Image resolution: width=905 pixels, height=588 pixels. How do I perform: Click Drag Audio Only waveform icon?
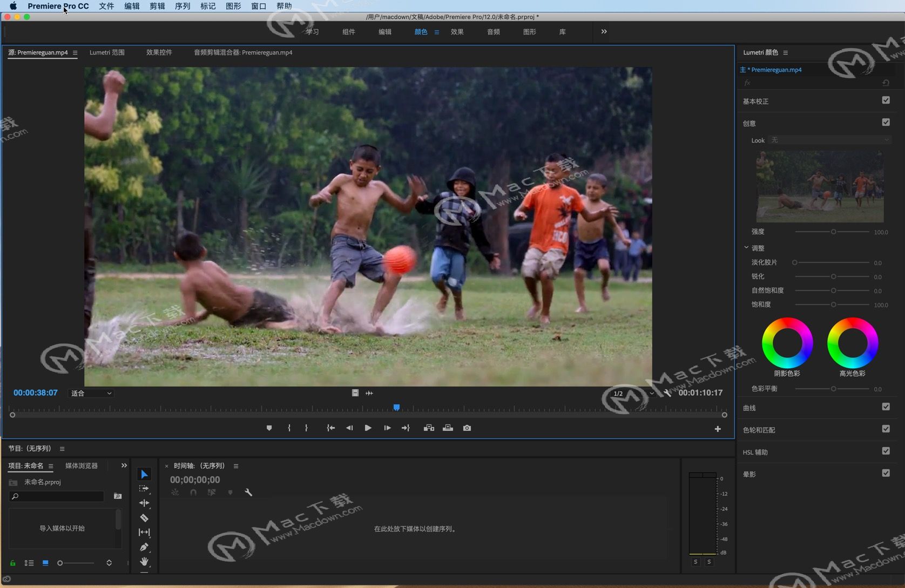[369, 393]
